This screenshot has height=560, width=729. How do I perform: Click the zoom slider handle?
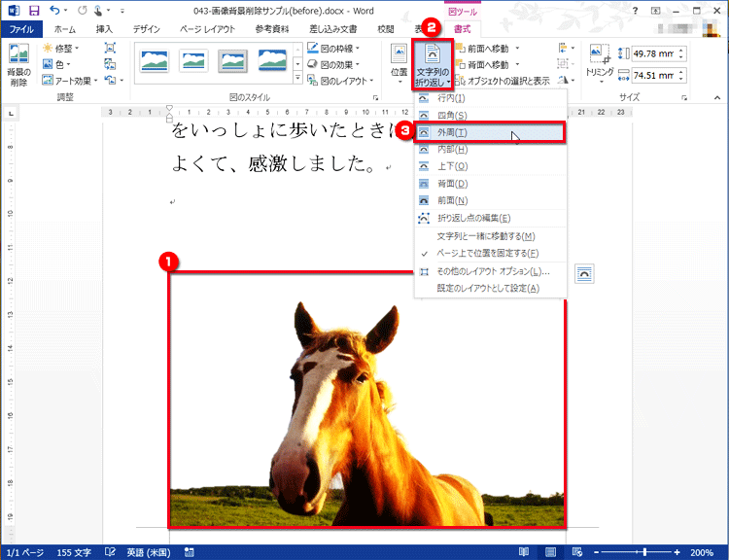tap(644, 552)
